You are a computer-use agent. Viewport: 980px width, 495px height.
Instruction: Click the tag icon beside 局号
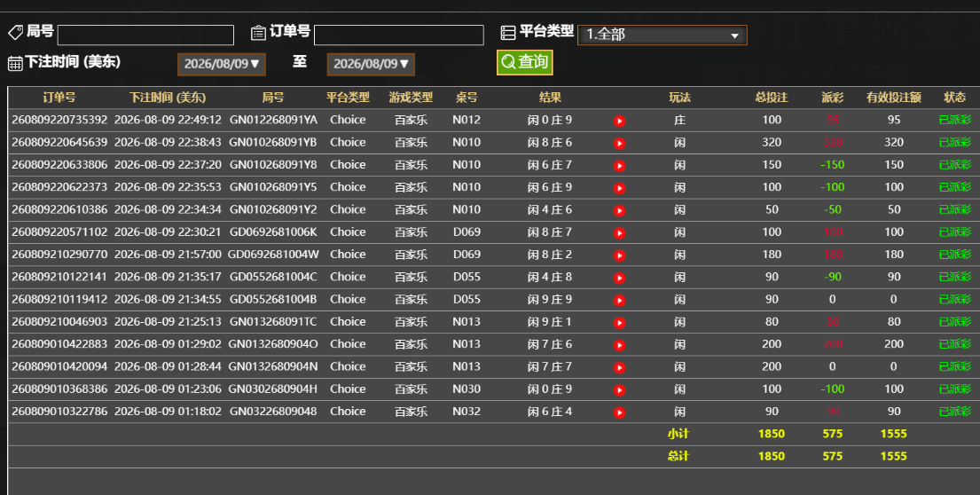(x=16, y=33)
